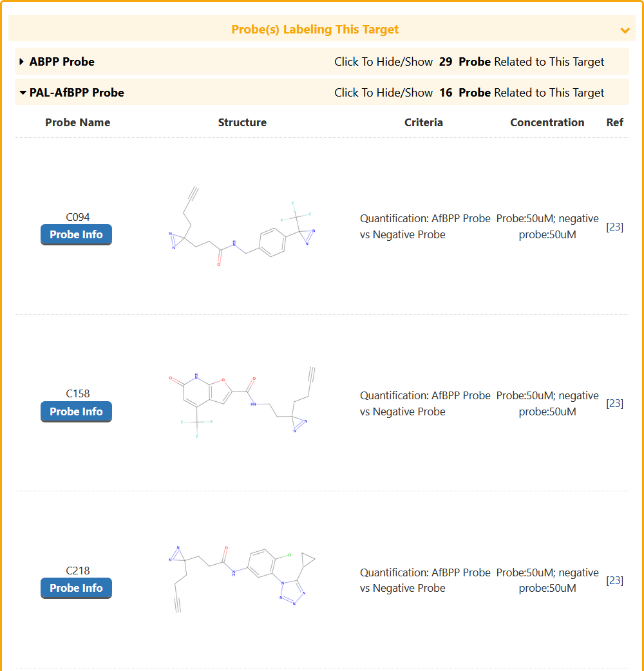
Task: Expand the ABPP Probe section label
Action: pos(62,62)
